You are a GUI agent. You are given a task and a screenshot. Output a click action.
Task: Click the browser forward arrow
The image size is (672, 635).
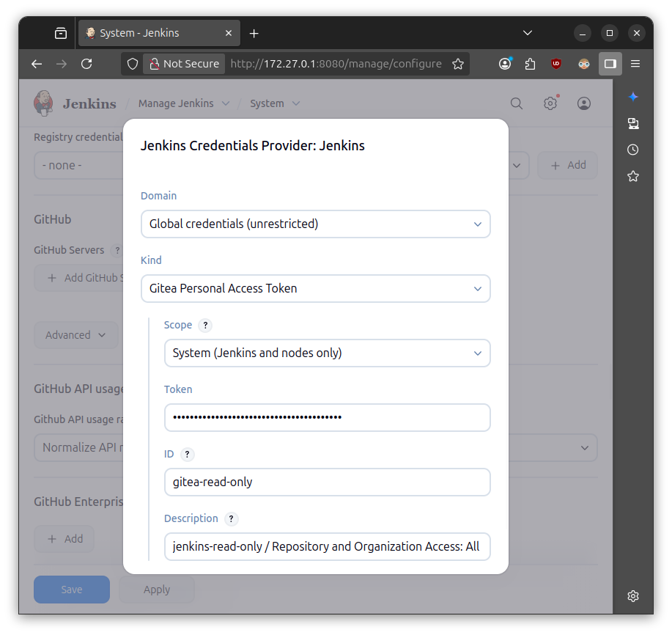[x=62, y=64]
